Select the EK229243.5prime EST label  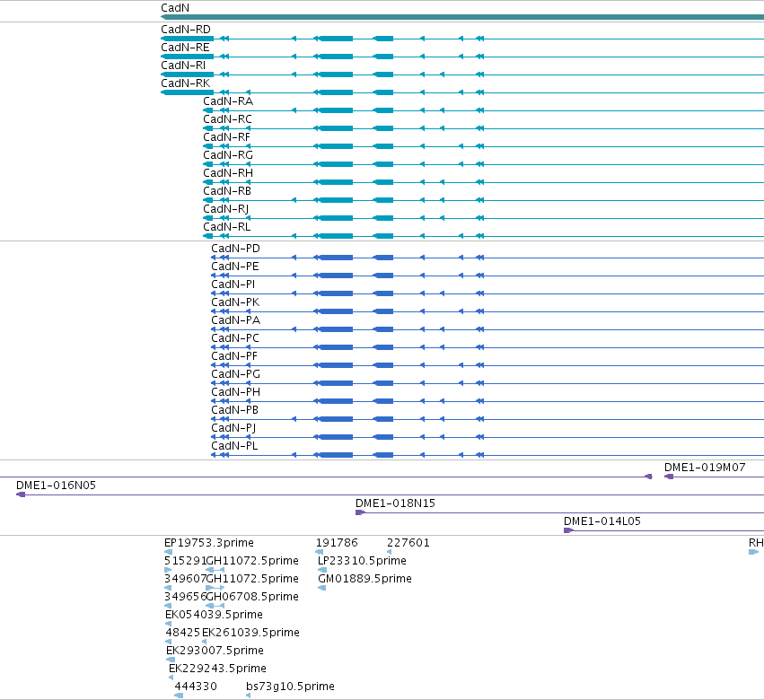(x=218, y=669)
